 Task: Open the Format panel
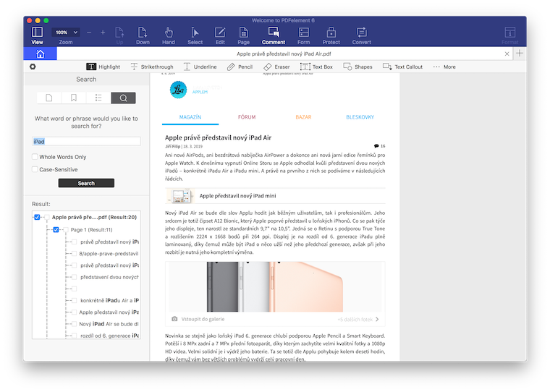(x=509, y=35)
